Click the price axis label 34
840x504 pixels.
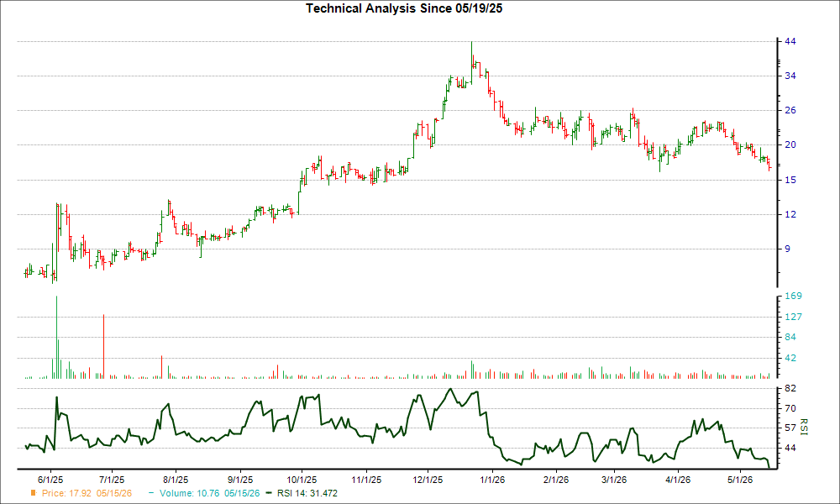tap(790, 76)
